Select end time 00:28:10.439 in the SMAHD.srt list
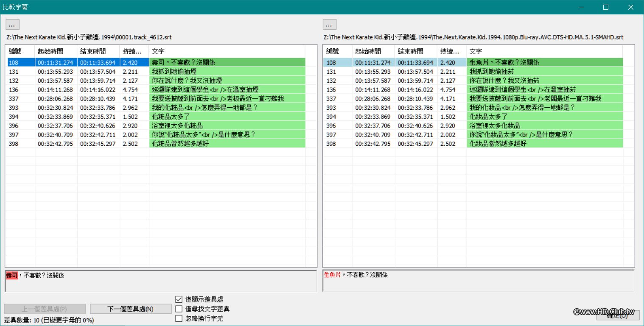644x326 pixels. click(x=416, y=98)
